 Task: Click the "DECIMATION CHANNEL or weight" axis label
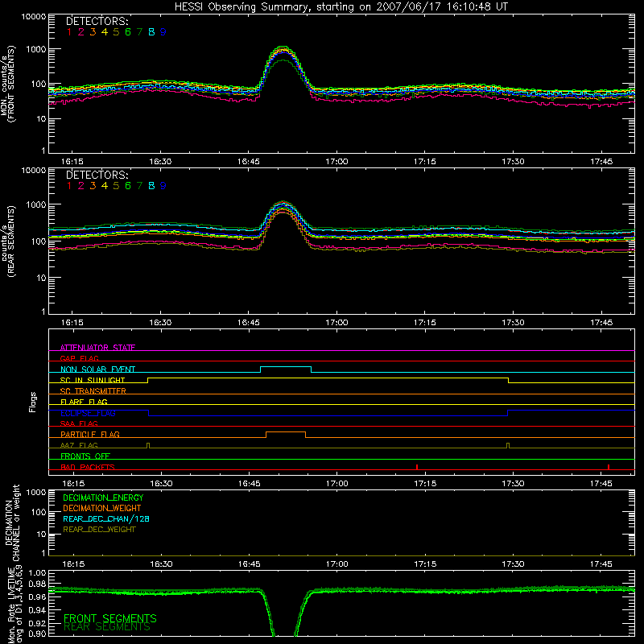point(12,522)
